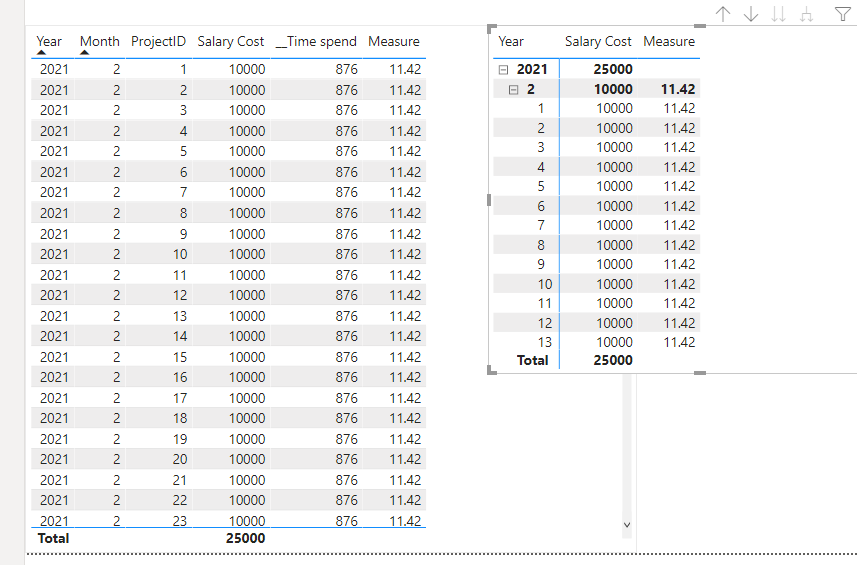Select matrix row labeled 10
The height and width of the screenshot is (565, 857).
596,284
